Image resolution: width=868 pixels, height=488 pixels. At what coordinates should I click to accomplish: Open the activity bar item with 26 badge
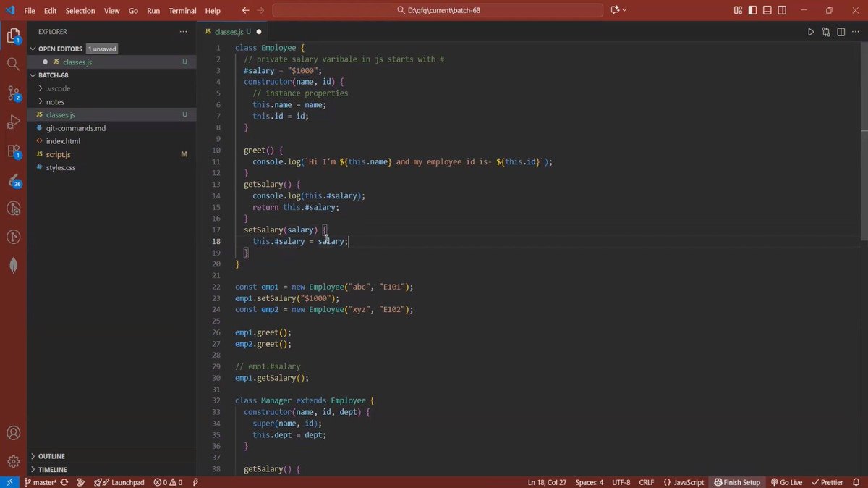coord(13,180)
